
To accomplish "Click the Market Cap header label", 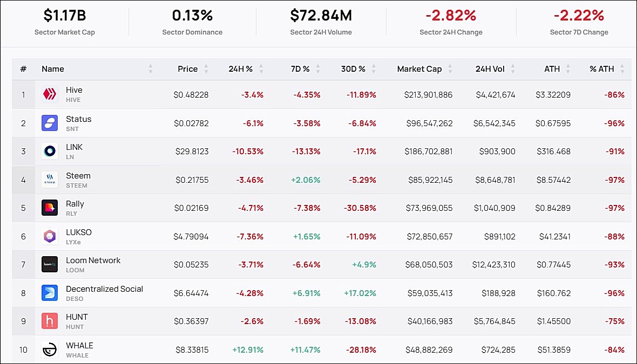I will [419, 69].
